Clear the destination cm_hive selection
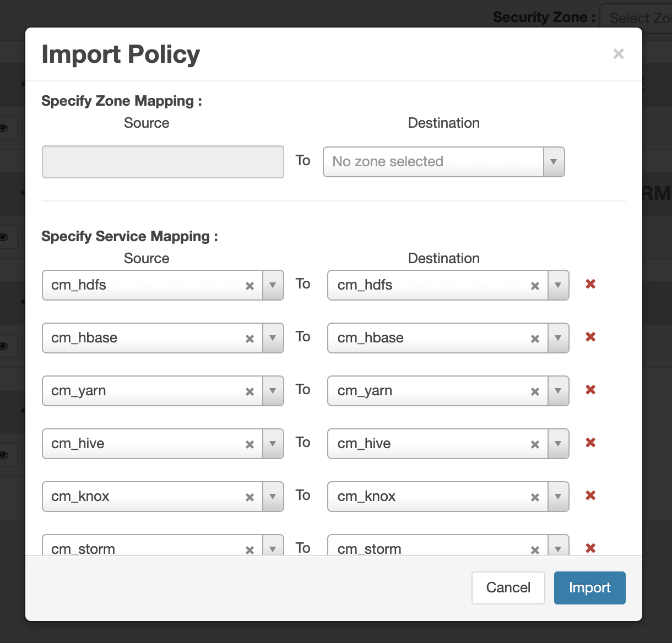The width and height of the screenshot is (672, 643). point(535,444)
